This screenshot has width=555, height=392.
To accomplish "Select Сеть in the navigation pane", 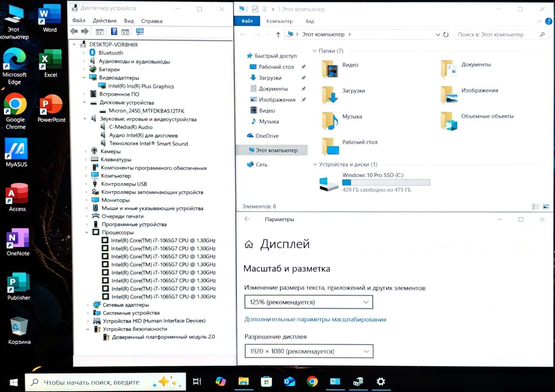I will pos(257,165).
